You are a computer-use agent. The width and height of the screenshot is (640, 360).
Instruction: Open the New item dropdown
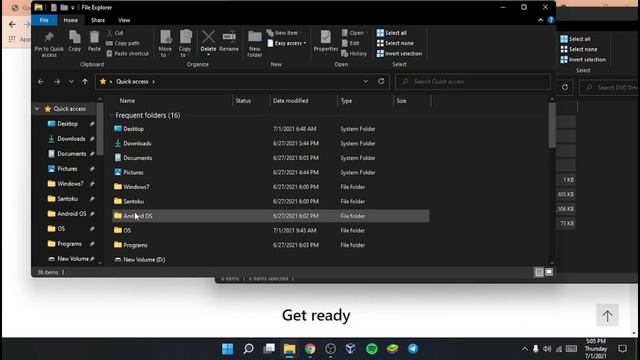pos(284,33)
